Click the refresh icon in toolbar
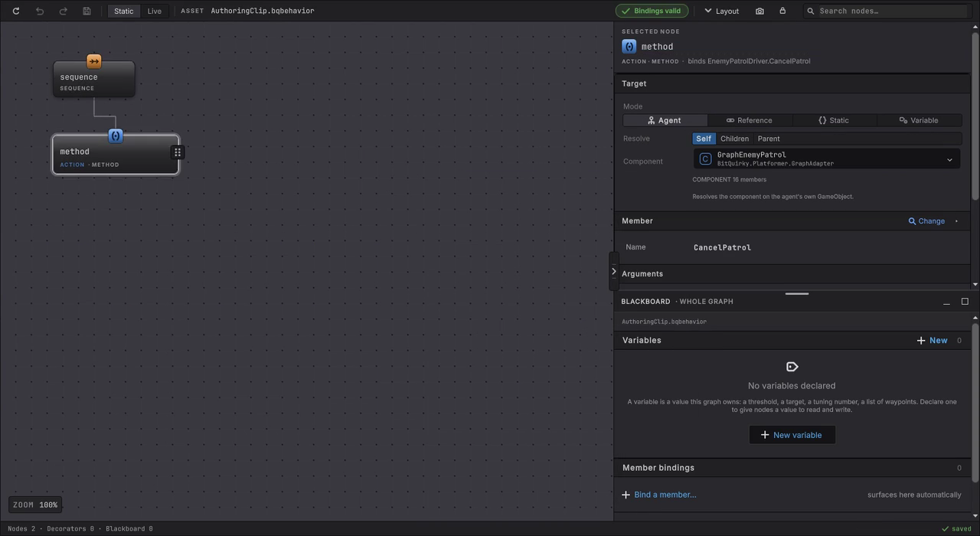Viewport: 980px width, 536px height. coord(16,11)
